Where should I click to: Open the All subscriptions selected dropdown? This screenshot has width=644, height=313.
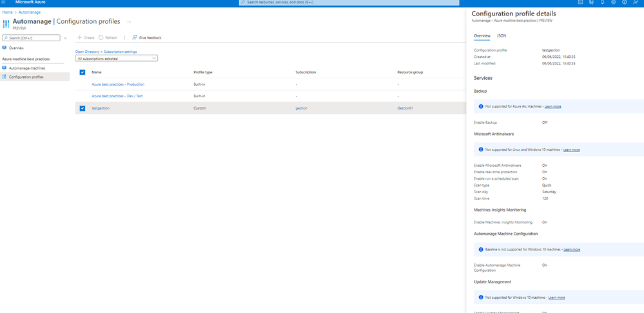coord(117,59)
